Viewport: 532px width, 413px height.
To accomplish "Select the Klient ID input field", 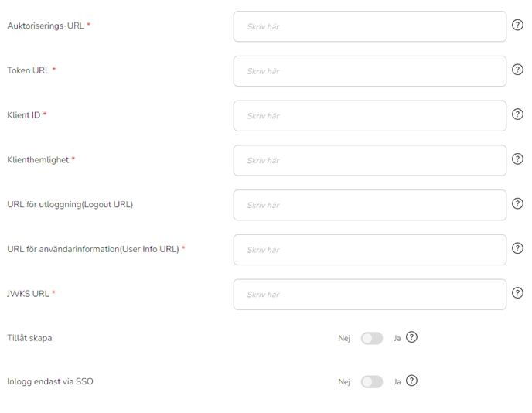I will click(x=370, y=116).
